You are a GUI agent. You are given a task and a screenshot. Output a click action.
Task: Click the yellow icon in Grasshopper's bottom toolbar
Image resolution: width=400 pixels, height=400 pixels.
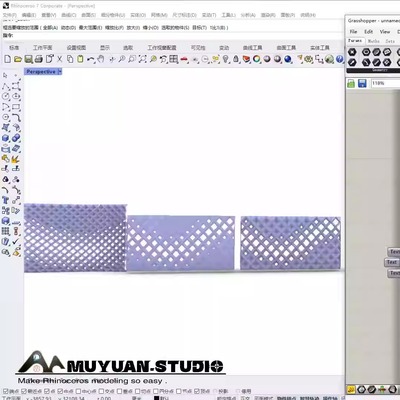[x=351, y=389]
